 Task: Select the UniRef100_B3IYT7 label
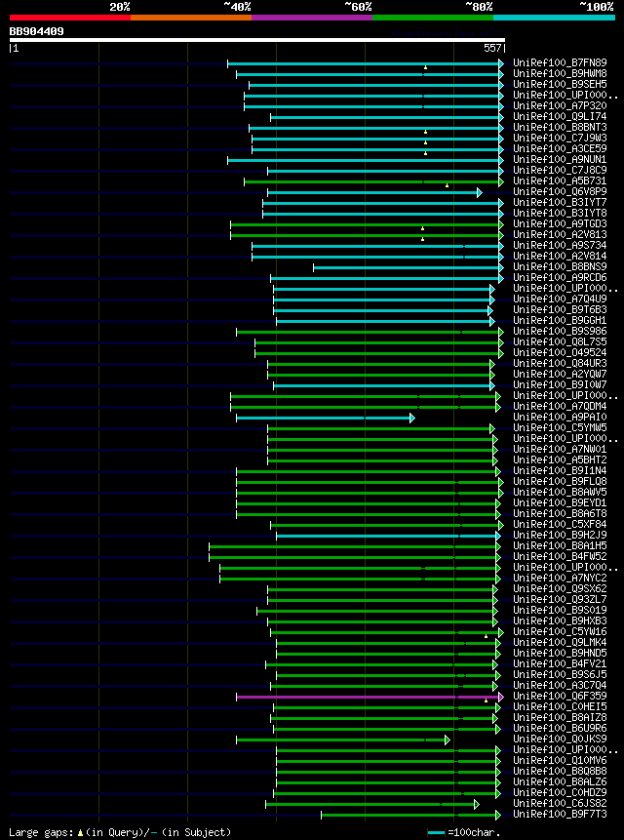pyautogui.click(x=560, y=202)
